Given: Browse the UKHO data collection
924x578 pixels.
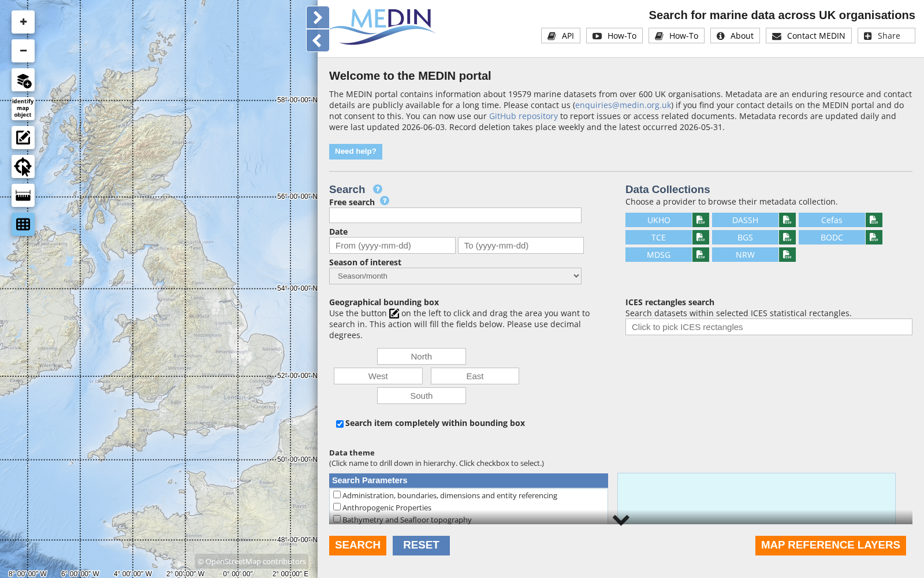Looking at the screenshot, I should pyautogui.click(x=658, y=220).
